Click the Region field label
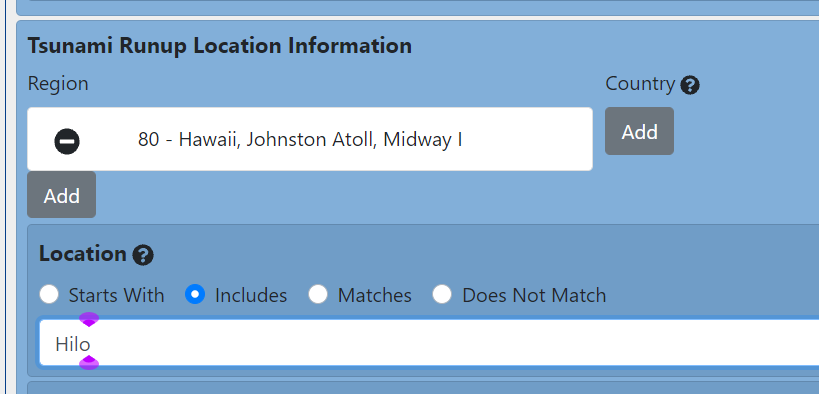Image resolution: width=819 pixels, height=394 pixels. (x=58, y=84)
